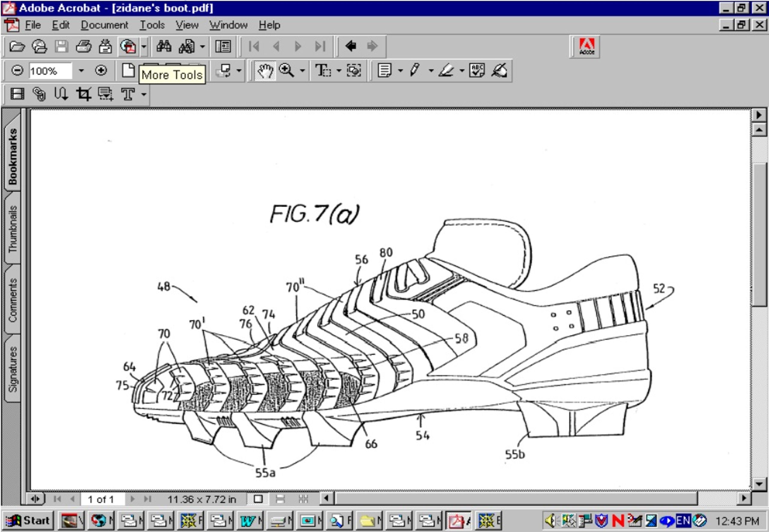Click the Adobe logo button
The image size is (769, 532).
(x=587, y=46)
